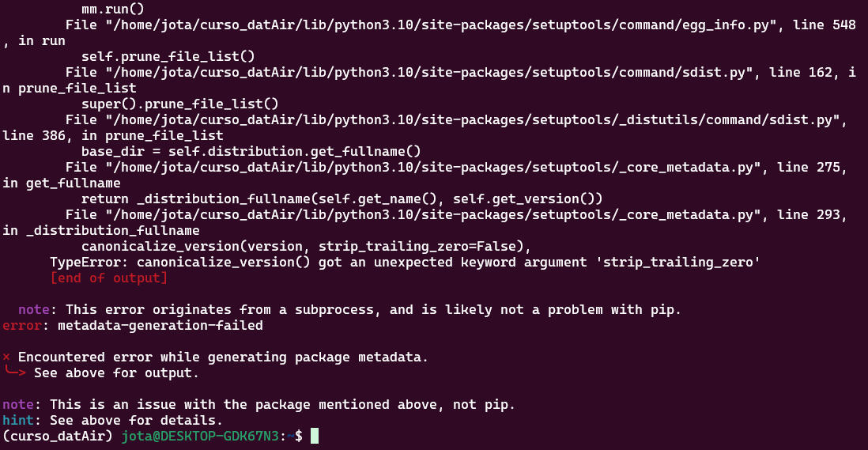Click the 'self.prune_file_list()' code line
This screenshot has width=868, height=450.
point(168,56)
